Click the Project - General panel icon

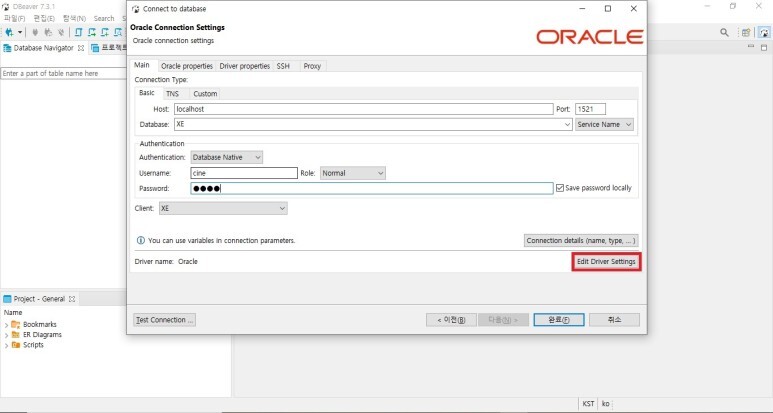click(7, 299)
